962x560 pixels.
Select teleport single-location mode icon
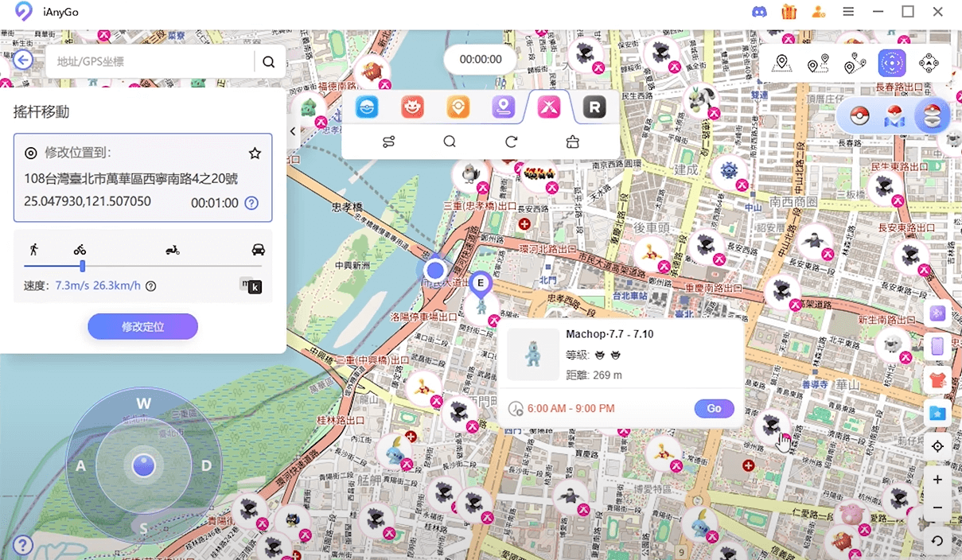tap(781, 63)
